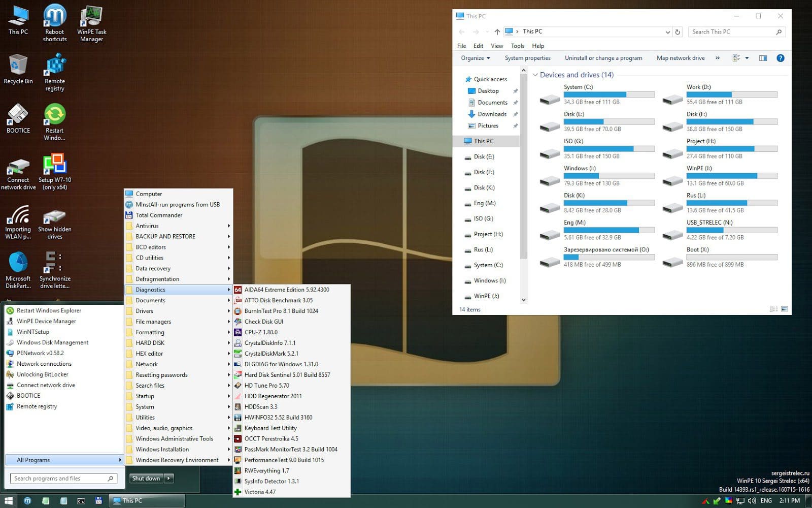Launch CPU-Z 1.80.0
This screenshot has height=508, width=812.
[x=291, y=332]
